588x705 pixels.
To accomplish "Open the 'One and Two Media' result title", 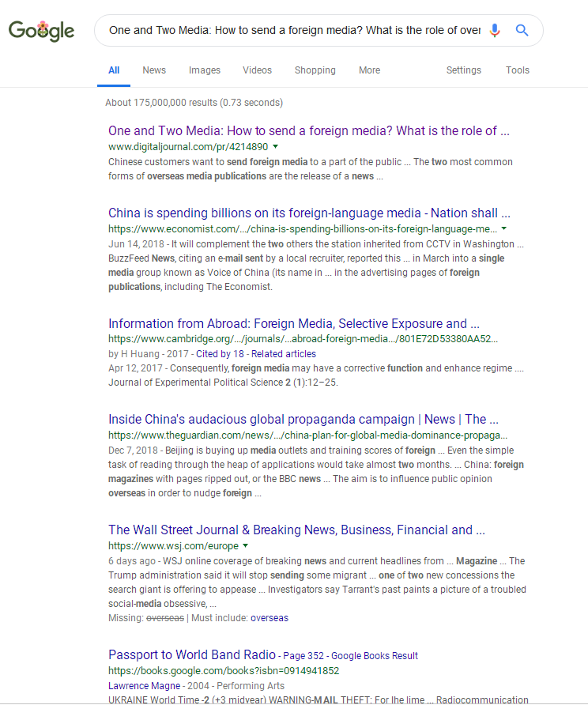I will pos(309,131).
